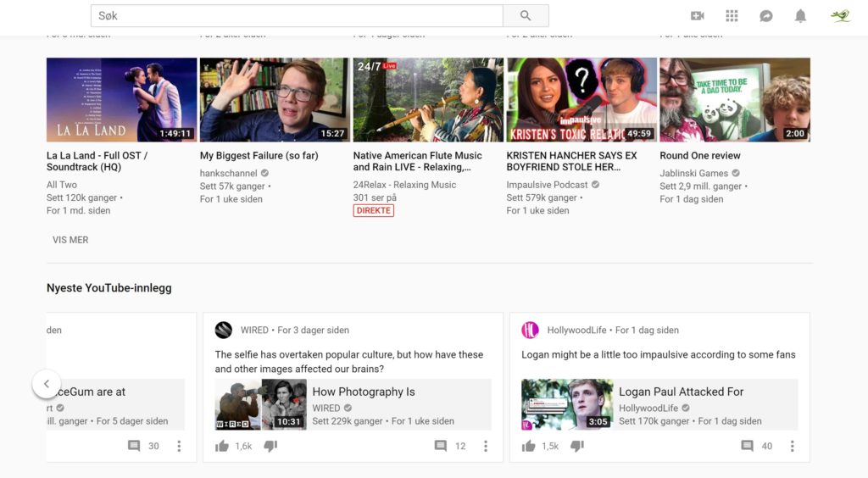The image size is (868, 478).
Task: Click the search magnifier button
Action: [x=526, y=16]
